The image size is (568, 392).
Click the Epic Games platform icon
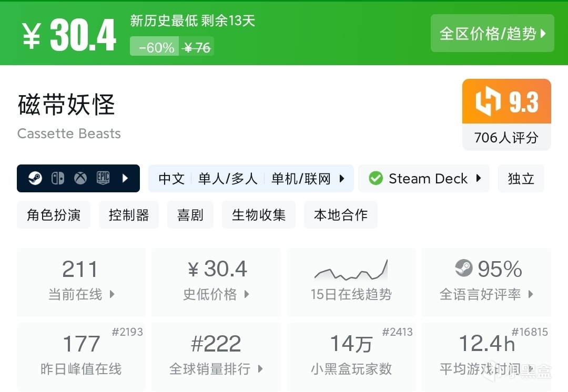(x=103, y=179)
